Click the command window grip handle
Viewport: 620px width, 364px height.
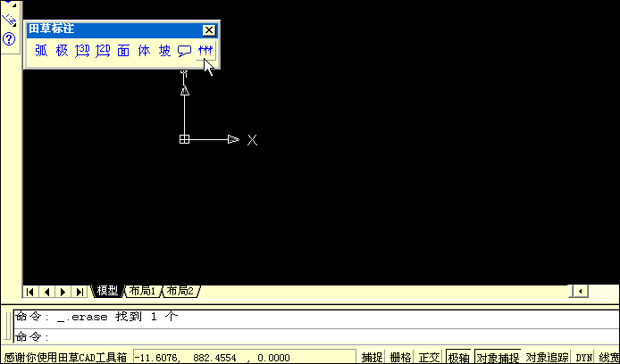tap(7, 325)
